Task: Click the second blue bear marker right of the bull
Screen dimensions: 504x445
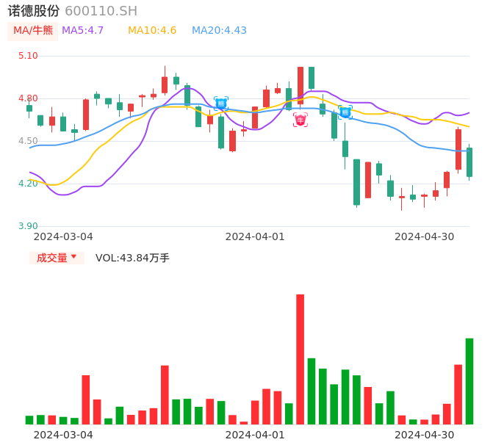Action: coord(345,112)
